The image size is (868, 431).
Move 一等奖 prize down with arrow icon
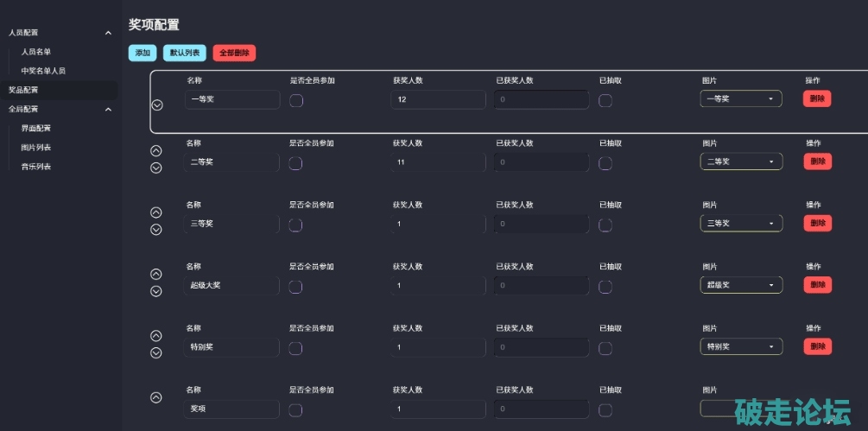[x=156, y=105]
